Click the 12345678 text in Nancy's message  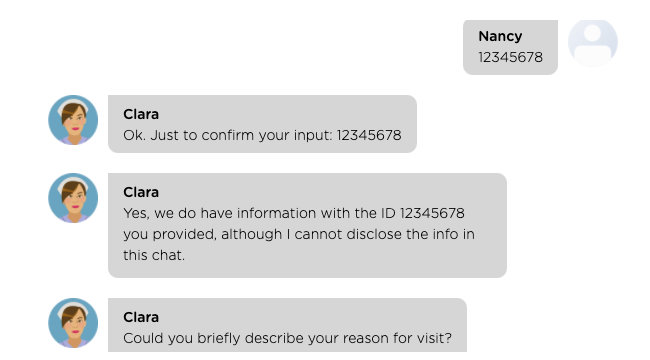[510, 57]
